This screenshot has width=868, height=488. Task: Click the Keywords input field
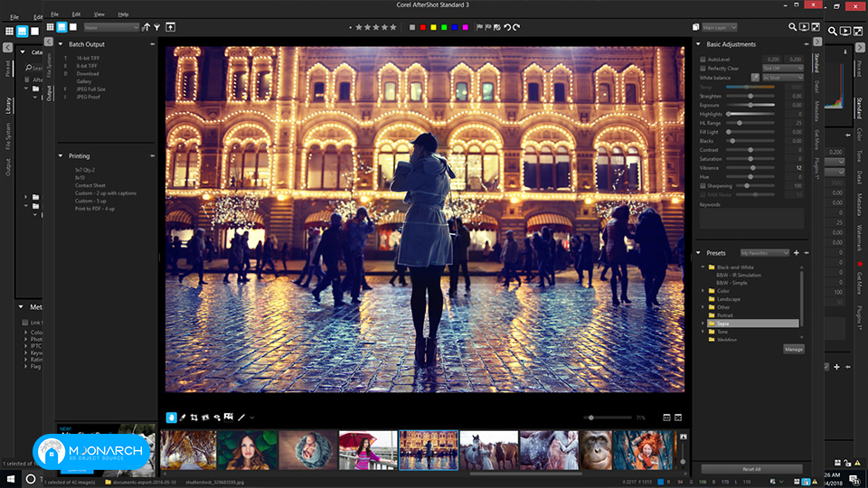pos(751,219)
